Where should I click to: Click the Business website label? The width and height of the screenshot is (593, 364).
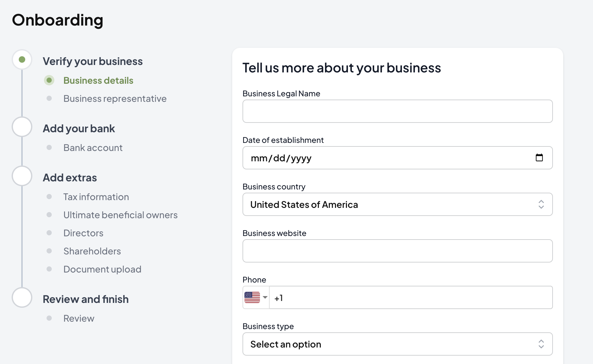tap(274, 233)
